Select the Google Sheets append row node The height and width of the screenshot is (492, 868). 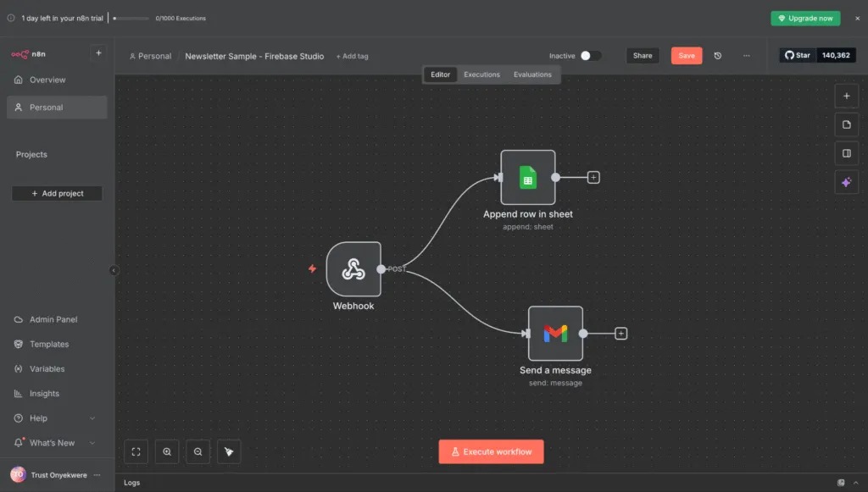pos(527,178)
